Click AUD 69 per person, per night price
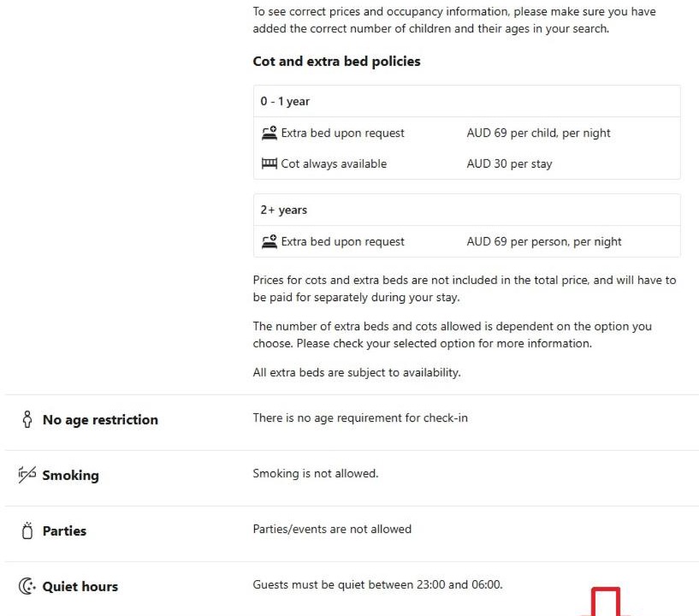This screenshot has height=616, width=699. pos(544,241)
